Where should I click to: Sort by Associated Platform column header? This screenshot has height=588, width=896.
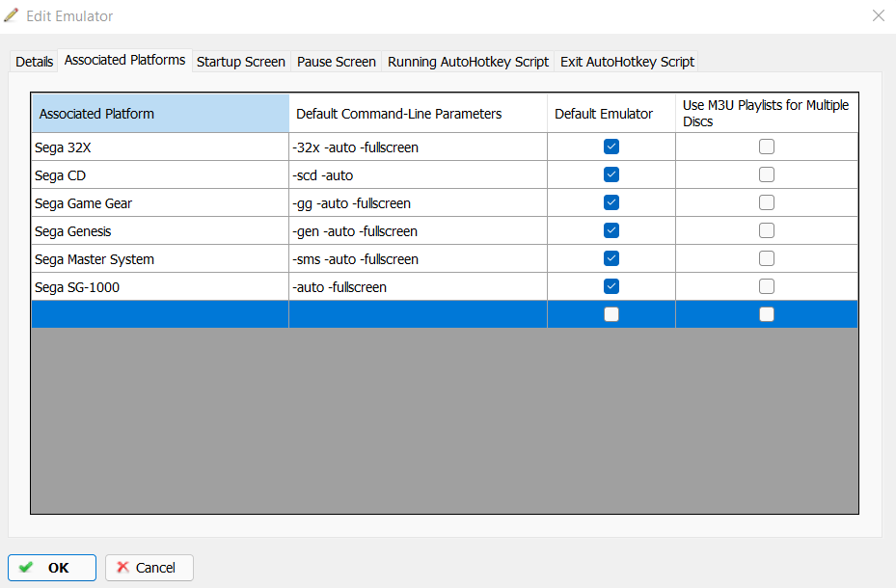pyautogui.click(x=160, y=114)
